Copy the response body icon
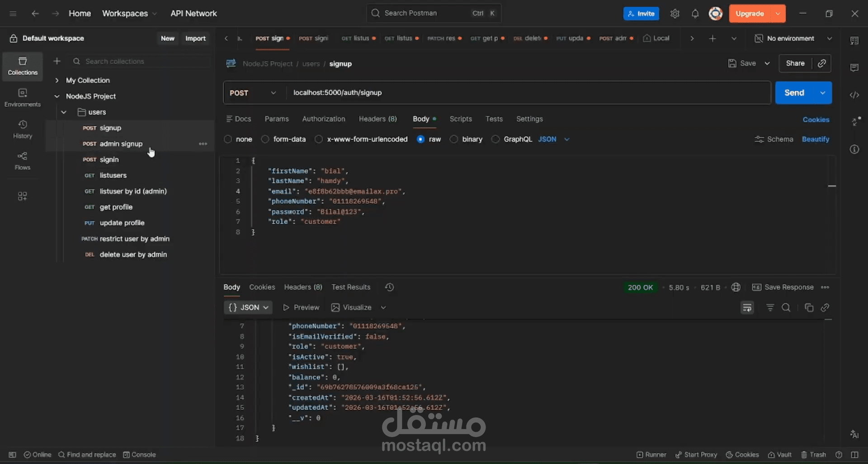 tap(809, 308)
